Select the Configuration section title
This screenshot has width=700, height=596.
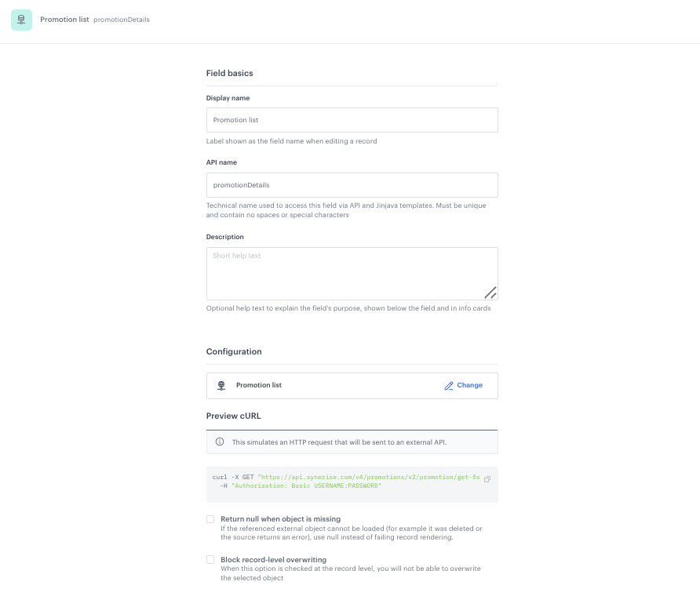[233, 351]
